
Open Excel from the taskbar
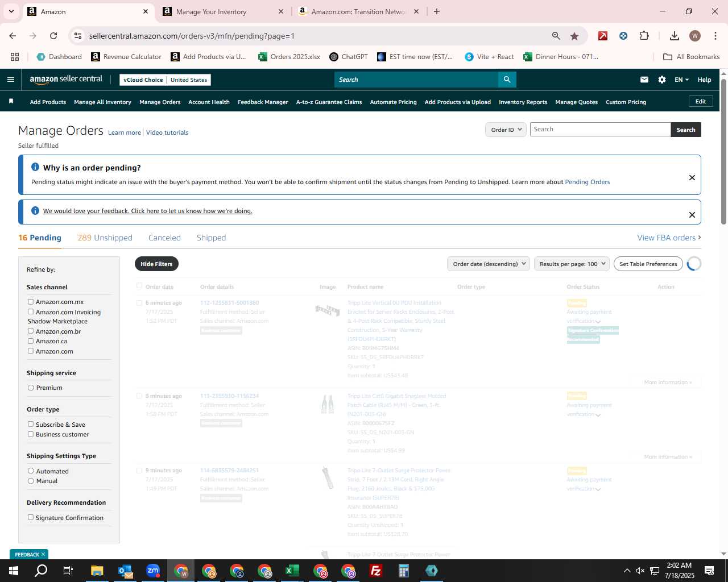(292, 571)
